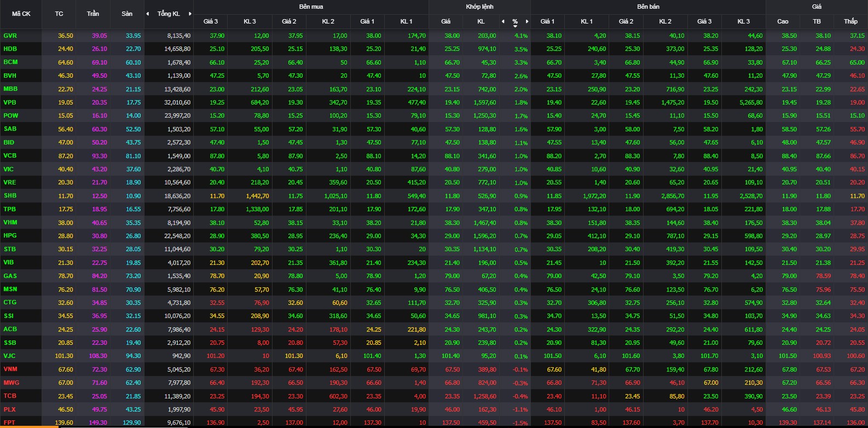Choose the TPB ticker
Viewport: 868px width, 428px height.
[x=10, y=209]
